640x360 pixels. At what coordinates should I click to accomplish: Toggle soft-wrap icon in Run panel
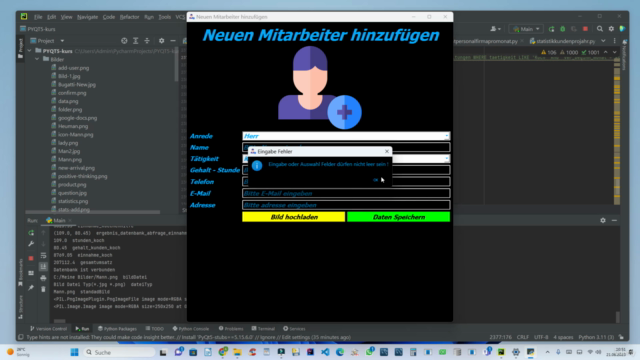(43, 256)
